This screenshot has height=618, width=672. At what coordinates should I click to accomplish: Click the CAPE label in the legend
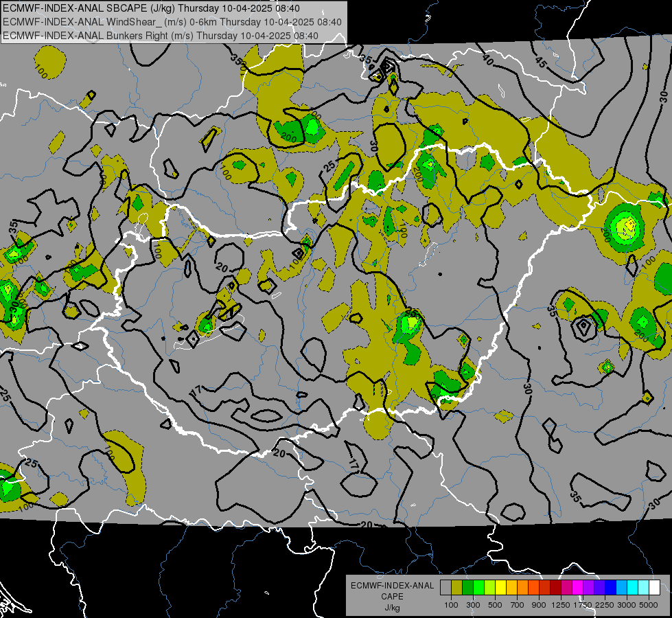click(392, 597)
